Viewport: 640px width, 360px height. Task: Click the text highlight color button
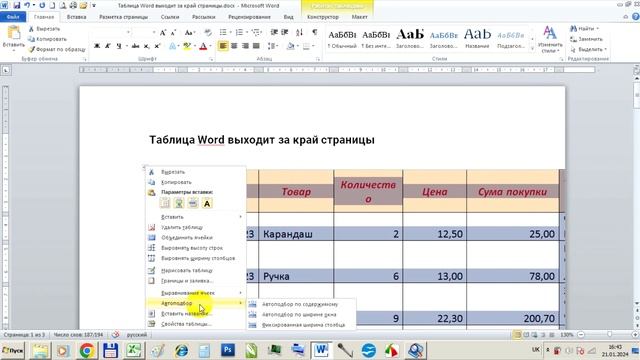click(187, 47)
